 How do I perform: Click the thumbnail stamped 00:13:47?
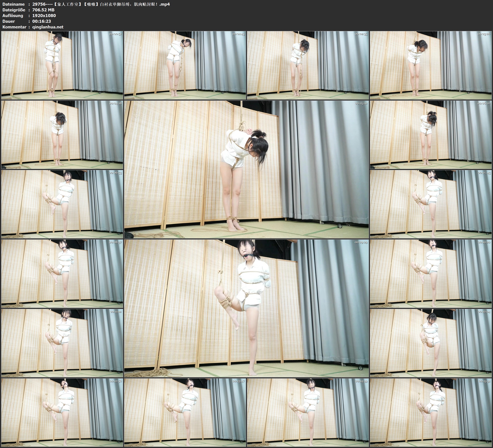(185, 412)
